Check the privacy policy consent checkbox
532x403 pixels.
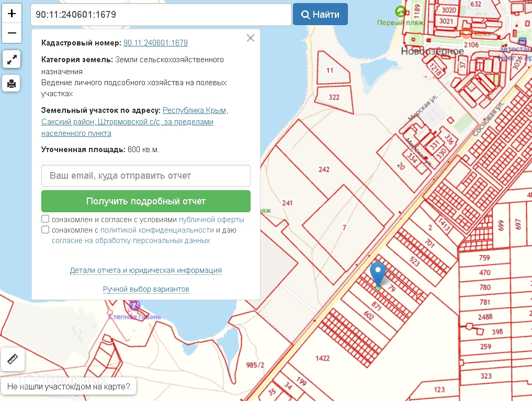tap(45, 229)
